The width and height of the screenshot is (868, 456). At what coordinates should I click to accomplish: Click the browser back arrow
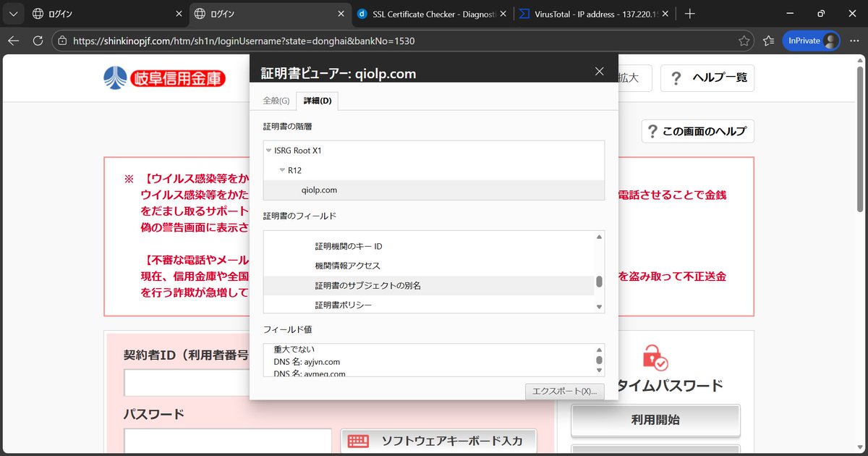13,41
